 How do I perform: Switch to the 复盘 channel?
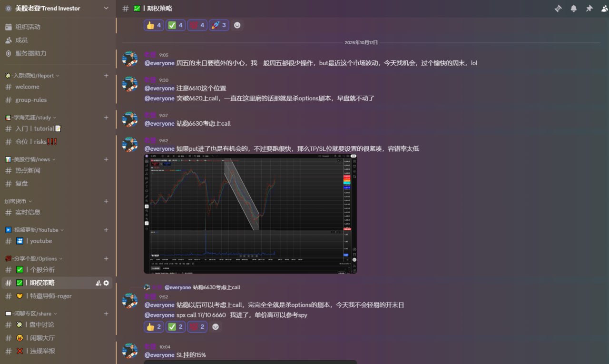point(21,184)
